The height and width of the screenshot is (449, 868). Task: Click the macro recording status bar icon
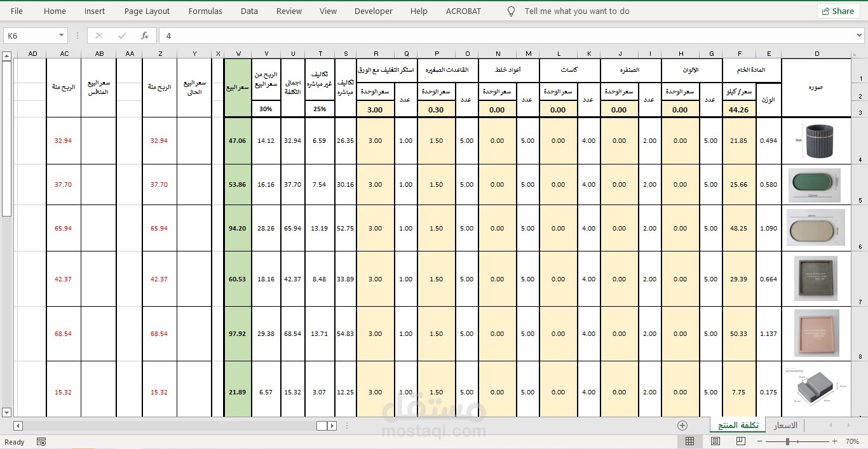(x=41, y=442)
